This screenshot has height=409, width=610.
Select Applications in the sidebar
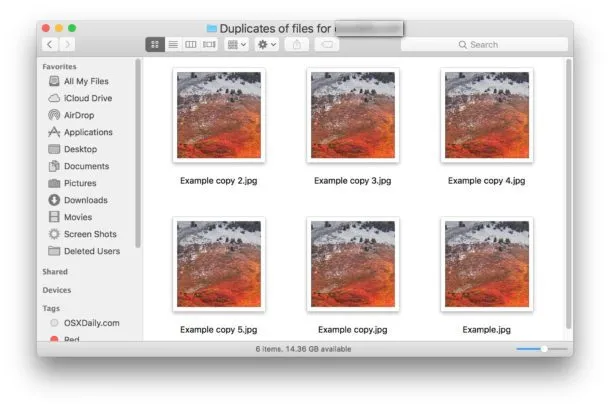click(88, 132)
